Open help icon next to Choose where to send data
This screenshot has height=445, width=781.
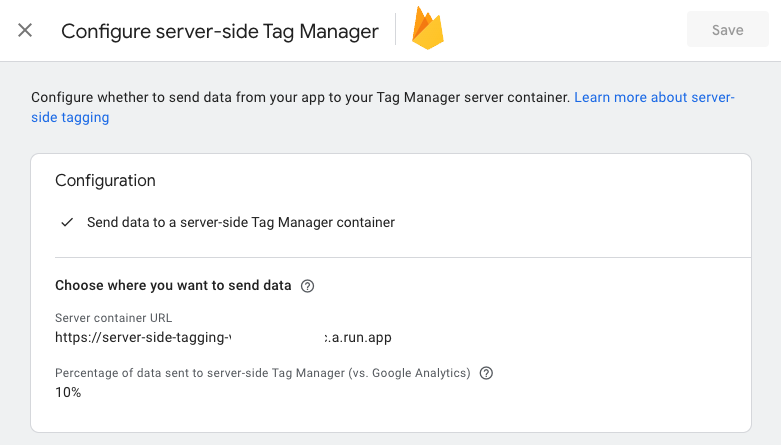click(x=307, y=286)
